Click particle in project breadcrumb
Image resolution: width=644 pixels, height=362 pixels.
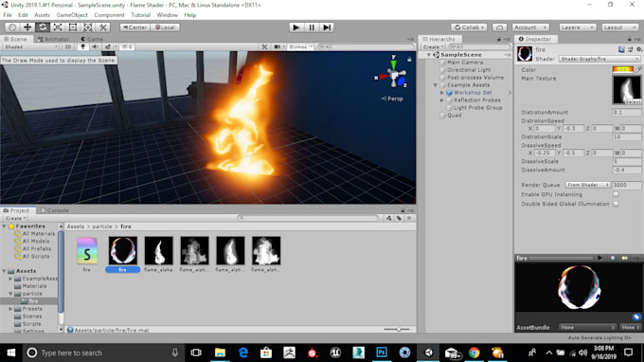point(102,226)
